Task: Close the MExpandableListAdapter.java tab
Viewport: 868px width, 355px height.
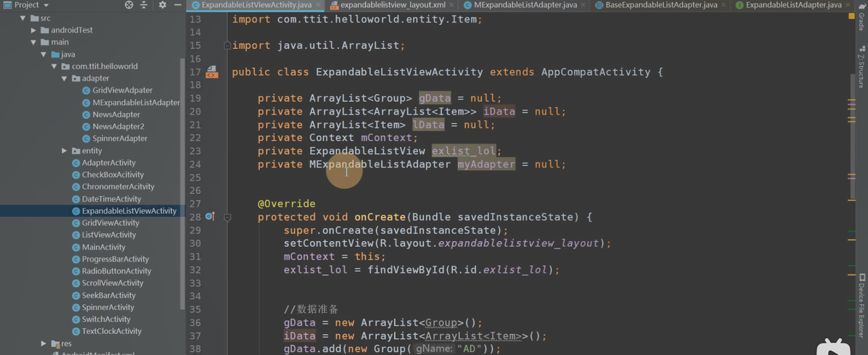Action: [x=583, y=5]
